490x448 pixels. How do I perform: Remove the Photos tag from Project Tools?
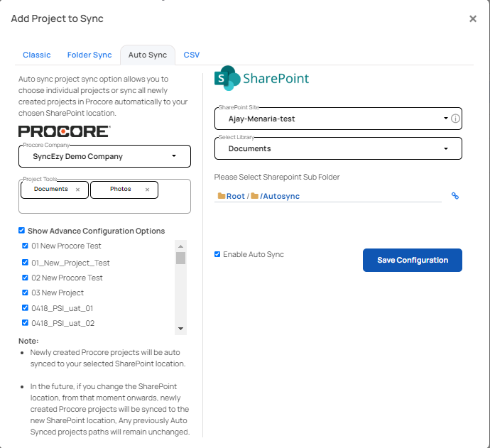(x=147, y=190)
